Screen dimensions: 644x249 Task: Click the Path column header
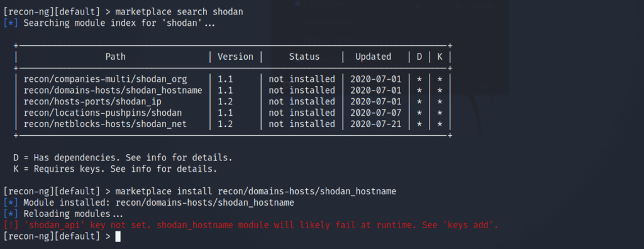pos(116,57)
